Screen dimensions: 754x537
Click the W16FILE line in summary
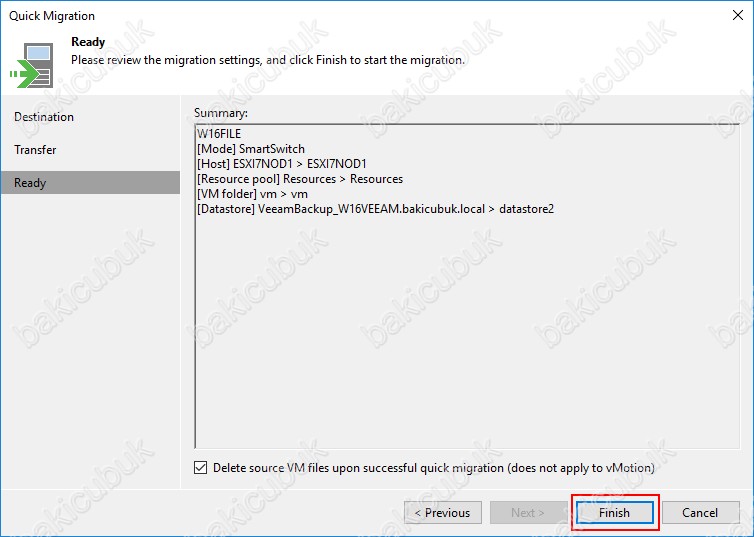pos(219,134)
